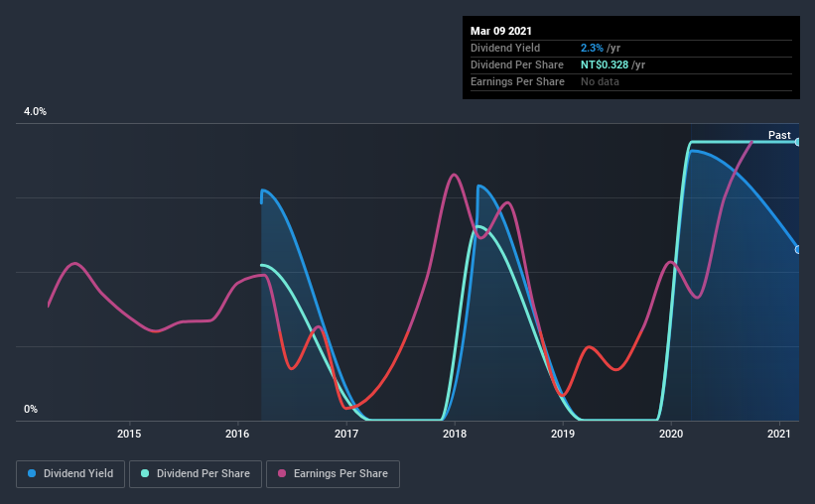
Task: Click the Earnings Per Share tooltip row label
Action: [x=517, y=81]
